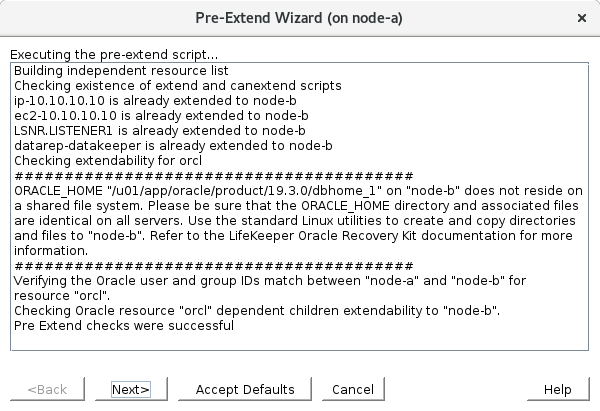Viewport: 600px width, 411px height.
Task: Click the Pre-Extend Wizard title bar text
Action: (x=299, y=18)
